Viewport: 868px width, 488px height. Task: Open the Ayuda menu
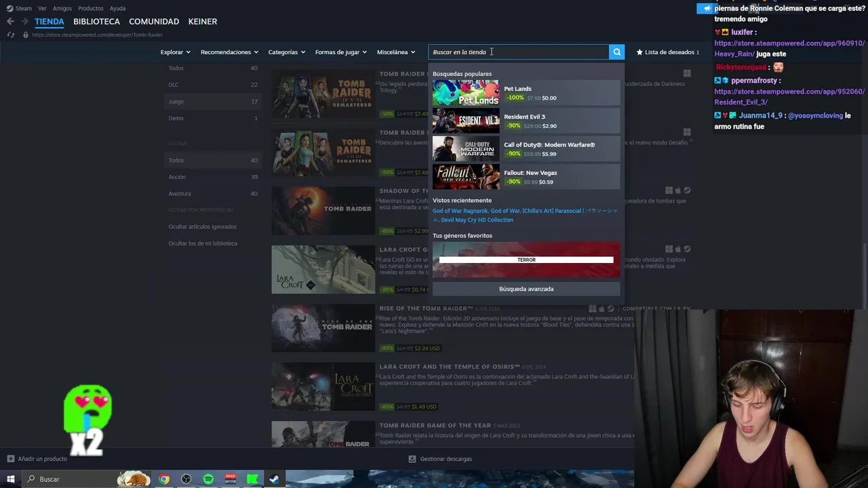(117, 8)
